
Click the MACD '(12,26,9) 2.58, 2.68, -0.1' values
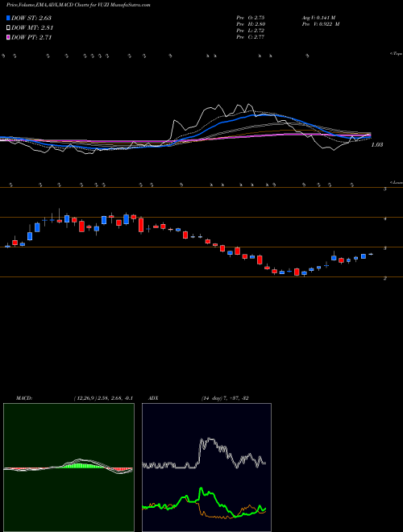coord(103,398)
